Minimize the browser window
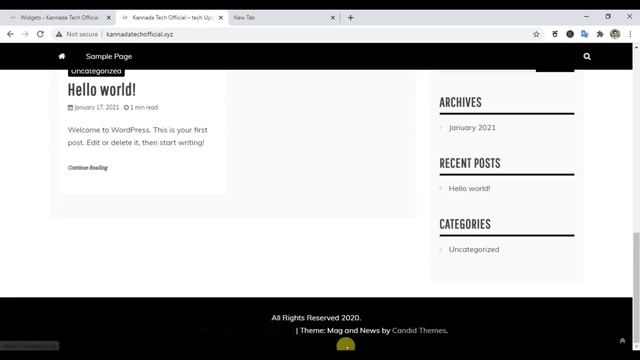This screenshot has height=360, width=640. click(587, 17)
